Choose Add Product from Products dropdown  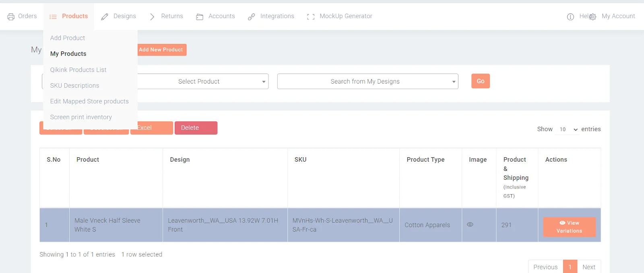coord(68,38)
